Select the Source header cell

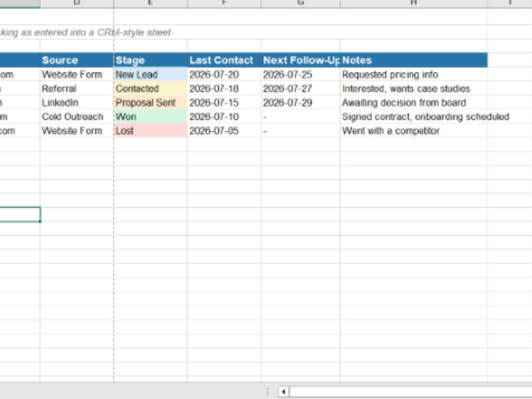77,60
